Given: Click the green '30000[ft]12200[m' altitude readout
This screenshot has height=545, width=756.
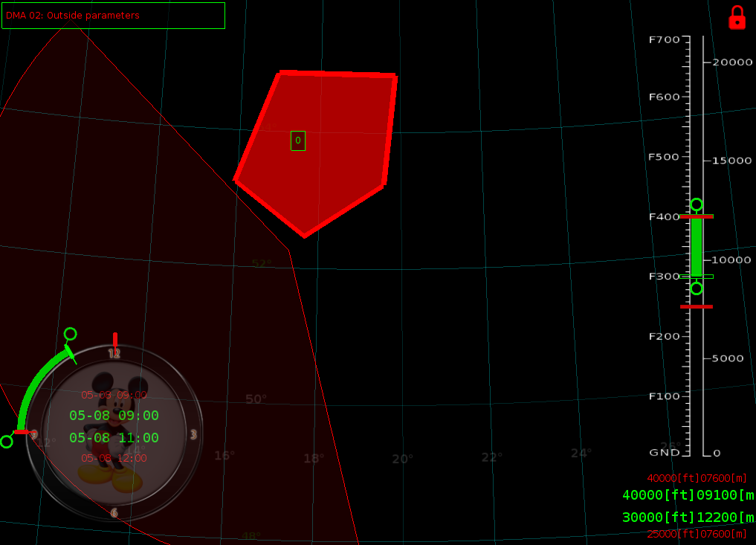Looking at the screenshot, I should click(688, 517).
